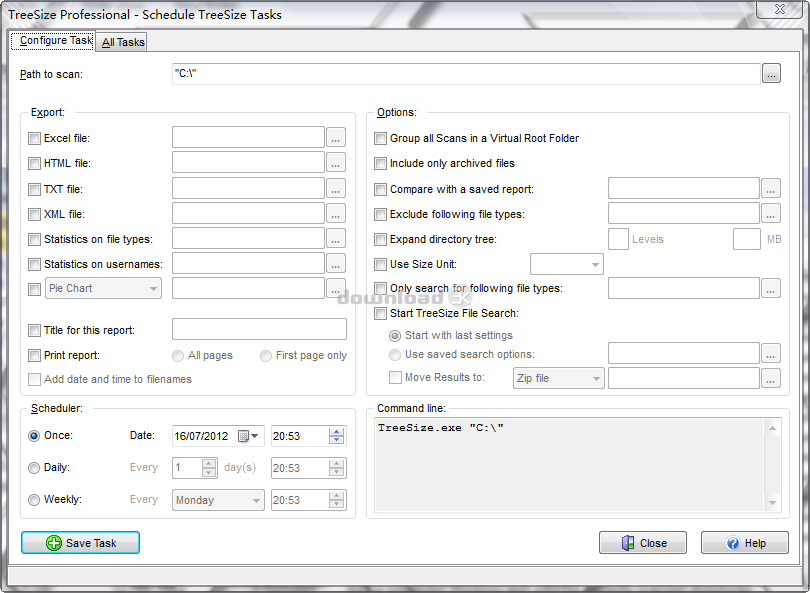The image size is (810, 593).
Task: Tick the Pie Chart export checkbox
Action: (34, 289)
